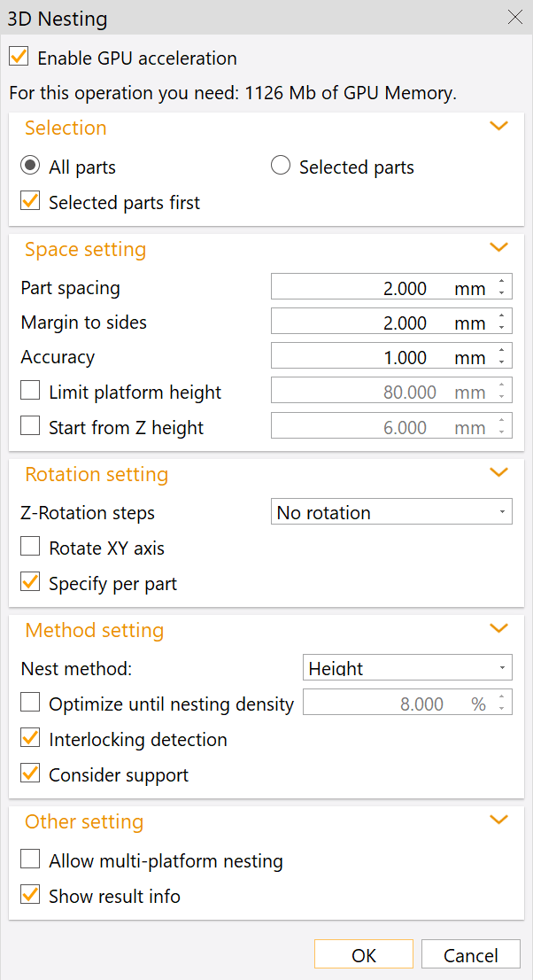Confirm nesting settings with OK
This screenshot has width=533, height=980.
coord(363,954)
